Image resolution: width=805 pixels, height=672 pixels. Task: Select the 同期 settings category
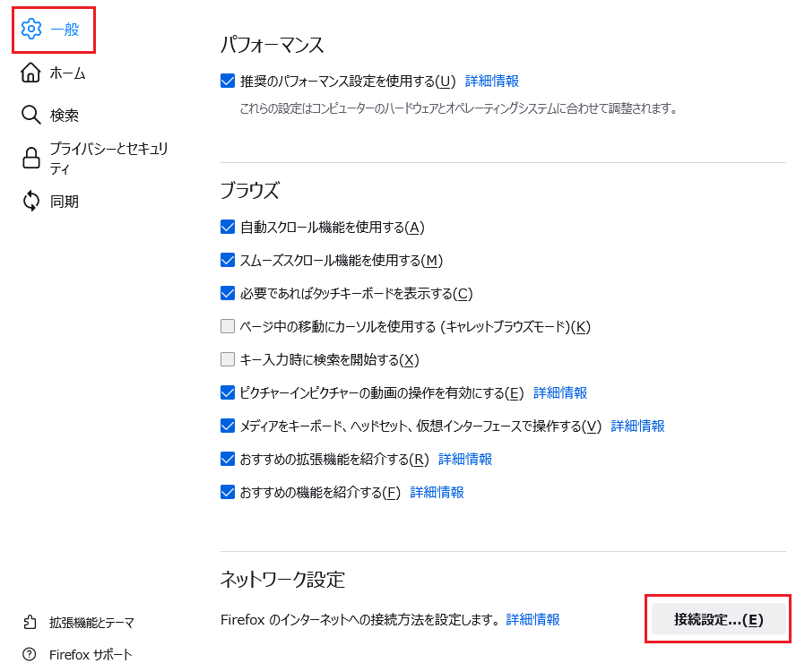(x=50, y=201)
